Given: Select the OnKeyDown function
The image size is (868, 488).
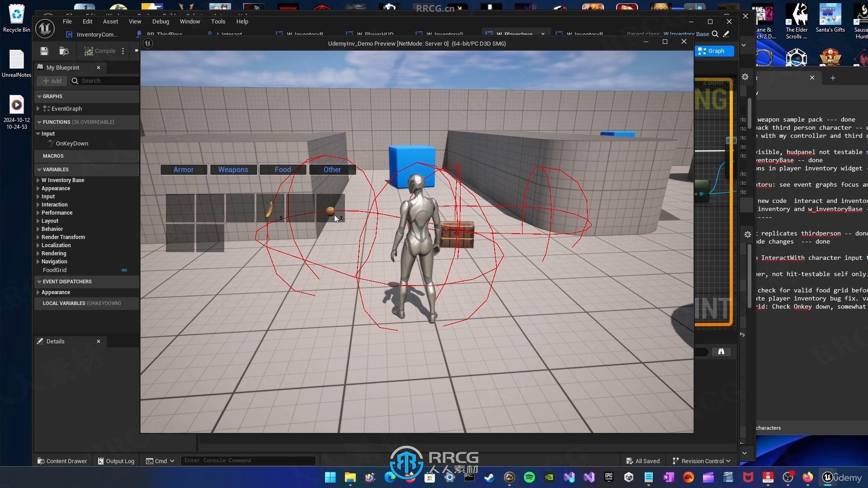Looking at the screenshot, I should coord(72,144).
